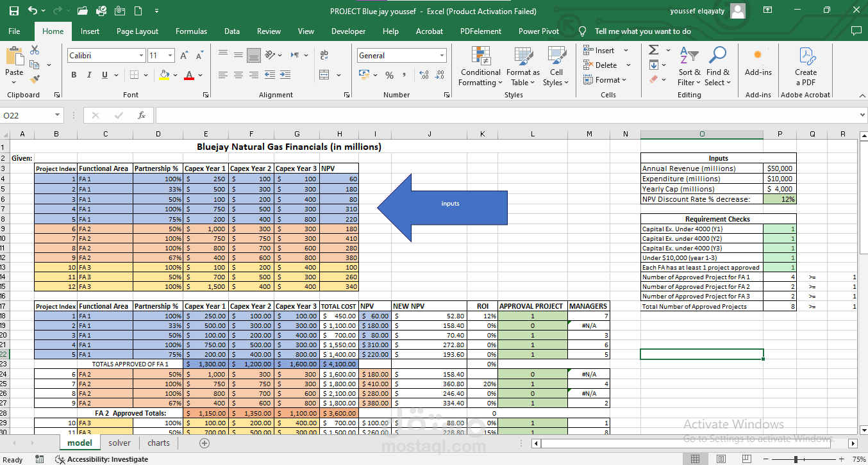Viewport: 868px width, 465px height.
Task: Switch to the Formulas ribbon tab
Action: coord(191,31)
